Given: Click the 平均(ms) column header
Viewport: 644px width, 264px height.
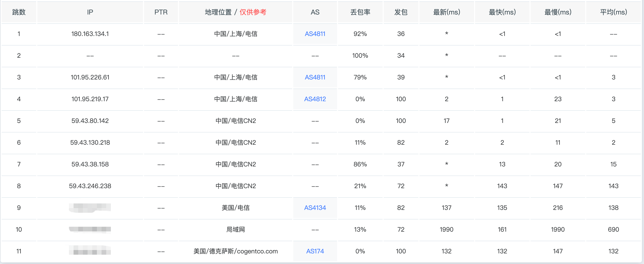Looking at the screenshot, I should 613,12.
